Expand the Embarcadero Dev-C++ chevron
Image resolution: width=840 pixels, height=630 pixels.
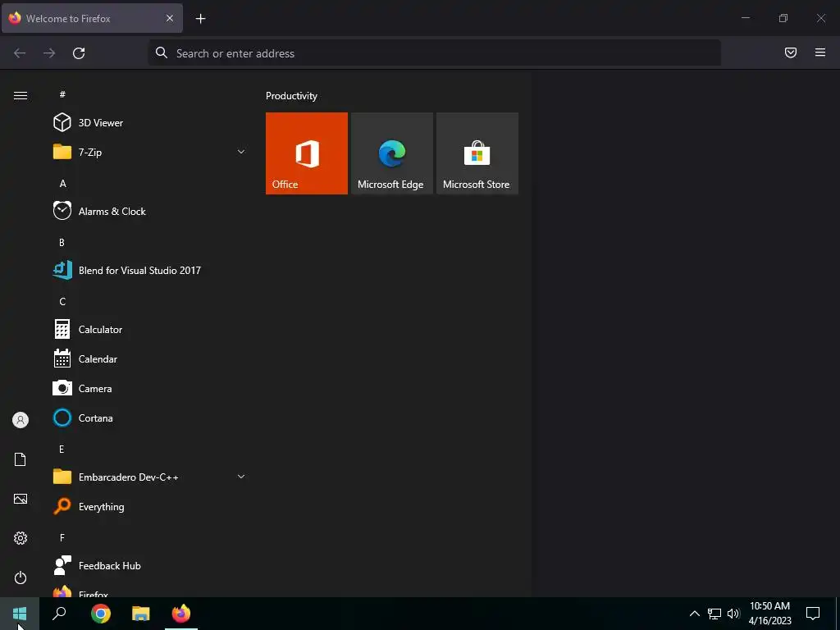pyautogui.click(x=241, y=477)
